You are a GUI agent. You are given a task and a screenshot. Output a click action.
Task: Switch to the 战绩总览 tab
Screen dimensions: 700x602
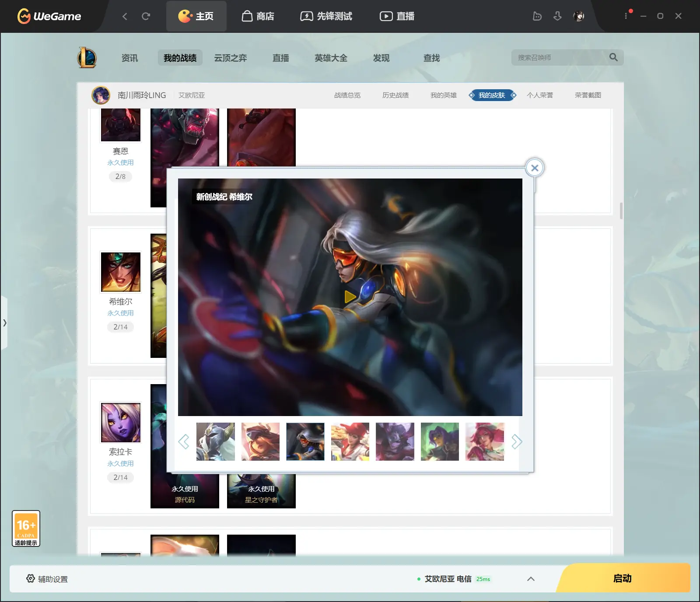tap(347, 95)
